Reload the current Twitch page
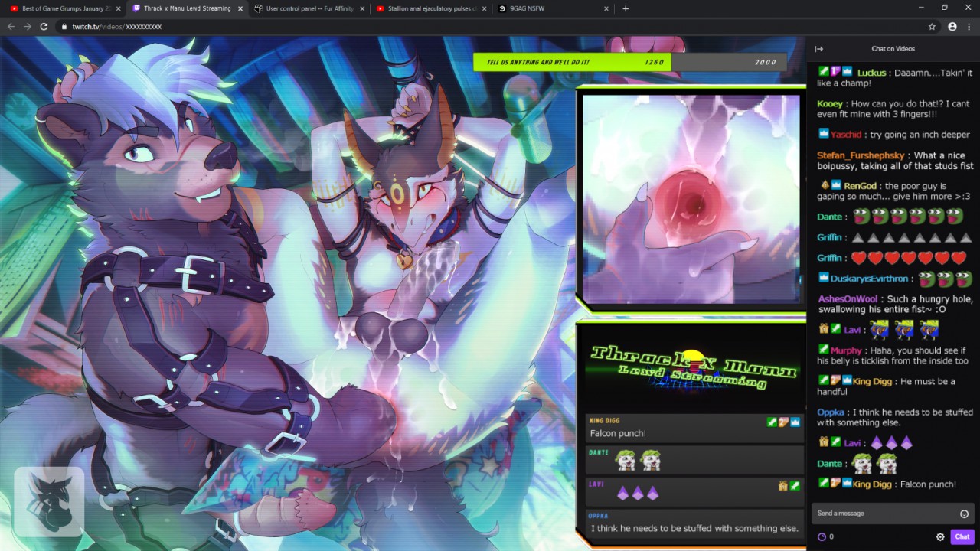980x551 pixels. (44, 26)
